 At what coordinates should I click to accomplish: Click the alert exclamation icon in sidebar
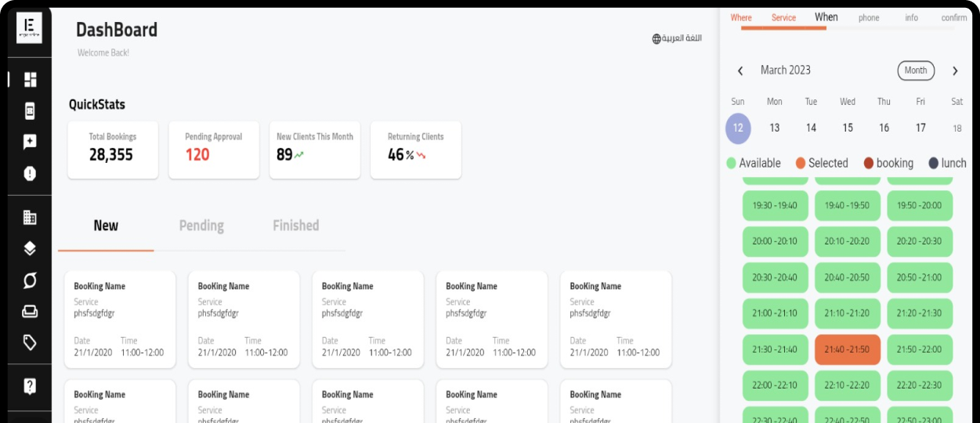(30, 174)
